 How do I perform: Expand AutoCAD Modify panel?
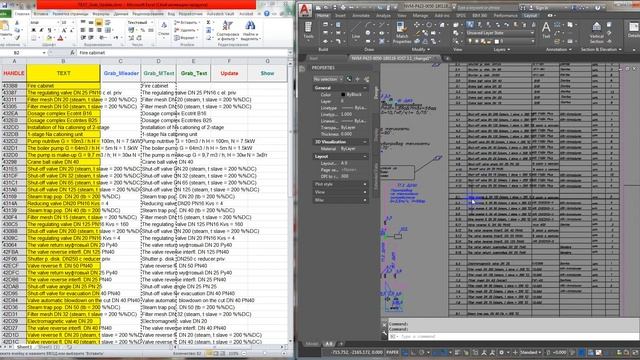420,49
